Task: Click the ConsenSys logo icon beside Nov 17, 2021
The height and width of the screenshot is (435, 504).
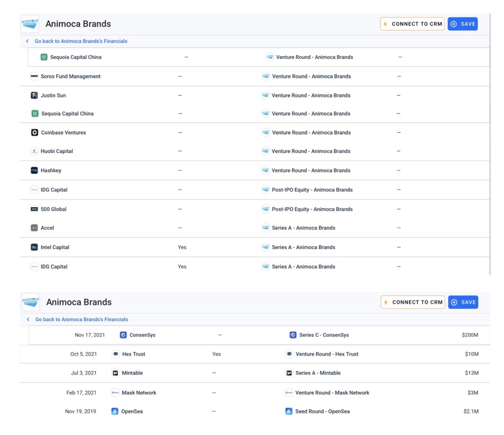Action: (x=123, y=335)
